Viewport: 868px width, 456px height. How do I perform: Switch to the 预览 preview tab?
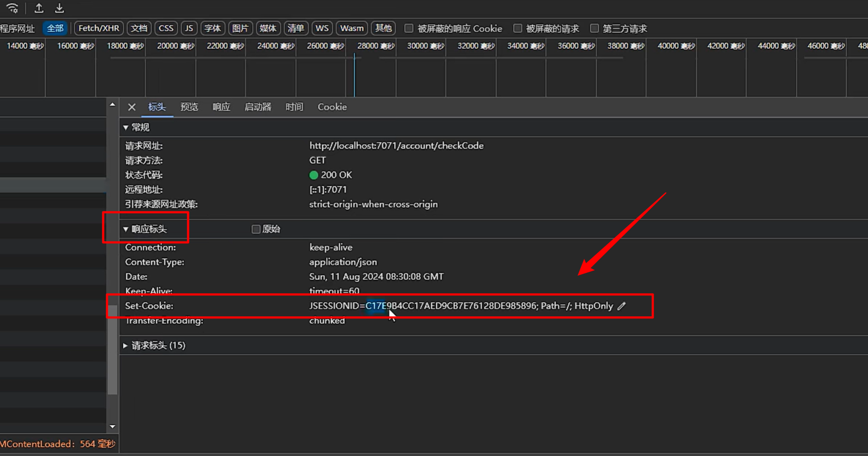[189, 107]
